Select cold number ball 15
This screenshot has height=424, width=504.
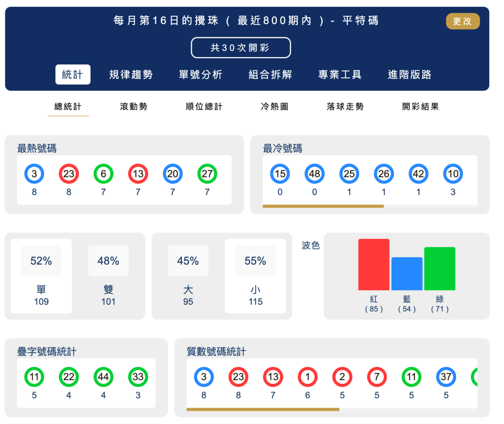click(280, 173)
